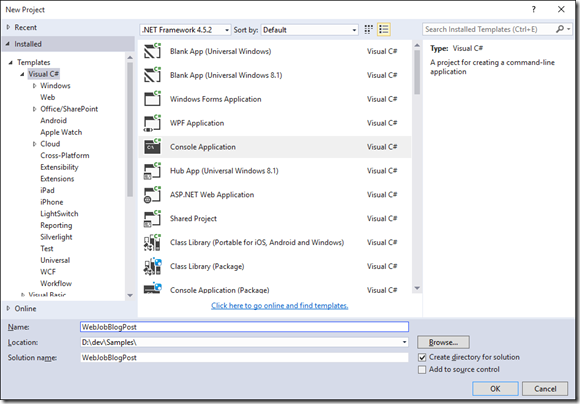The image size is (580, 404).
Task: Select the iPhone category
Action: click(x=52, y=202)
